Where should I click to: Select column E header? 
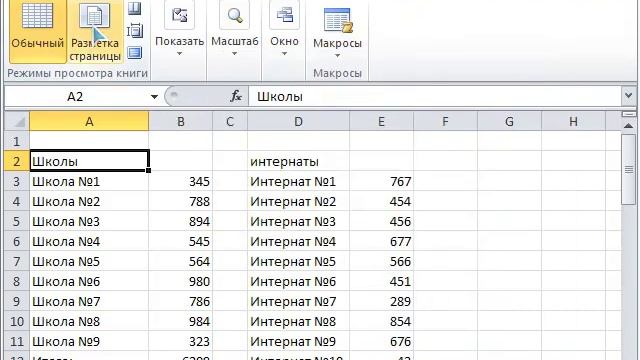pyautogui.click(x=381, y=122)
